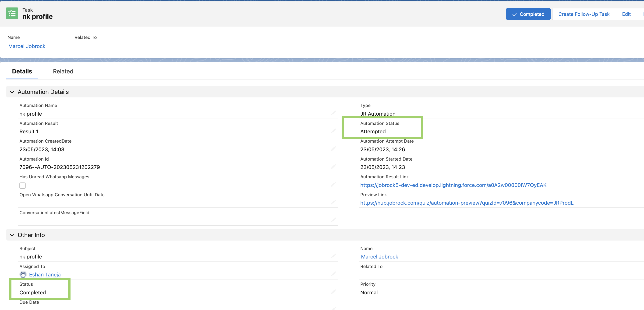644x310 pixels.
Task: Click edit pencil next to Automation Result
Action: tap(333, 131)
